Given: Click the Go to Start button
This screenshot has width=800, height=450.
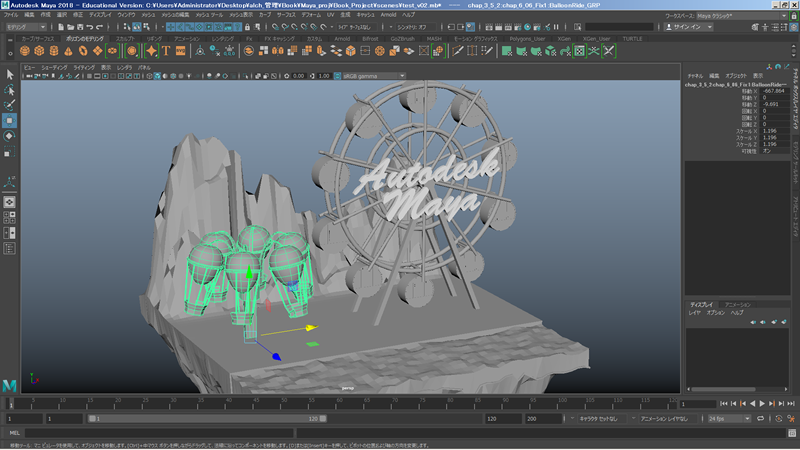Looking at the screenshot, I should click(x=723, y=404).
